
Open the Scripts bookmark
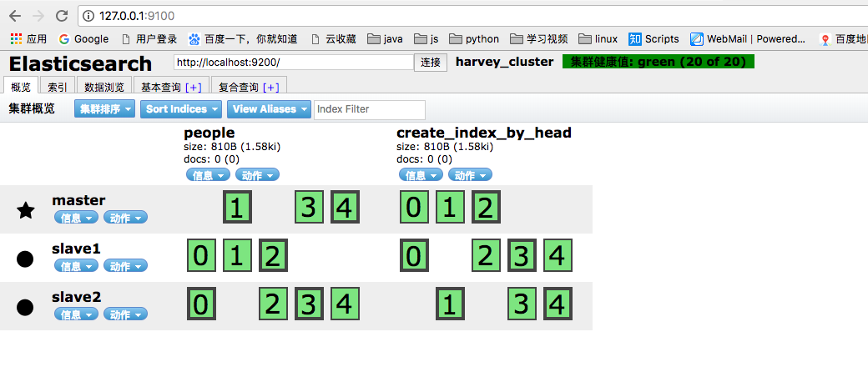coord(654,38)
